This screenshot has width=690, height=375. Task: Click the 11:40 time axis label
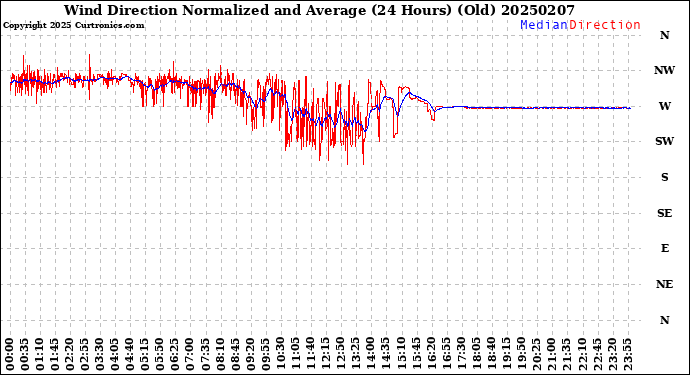pyautogui.click(x=311, y=355)
